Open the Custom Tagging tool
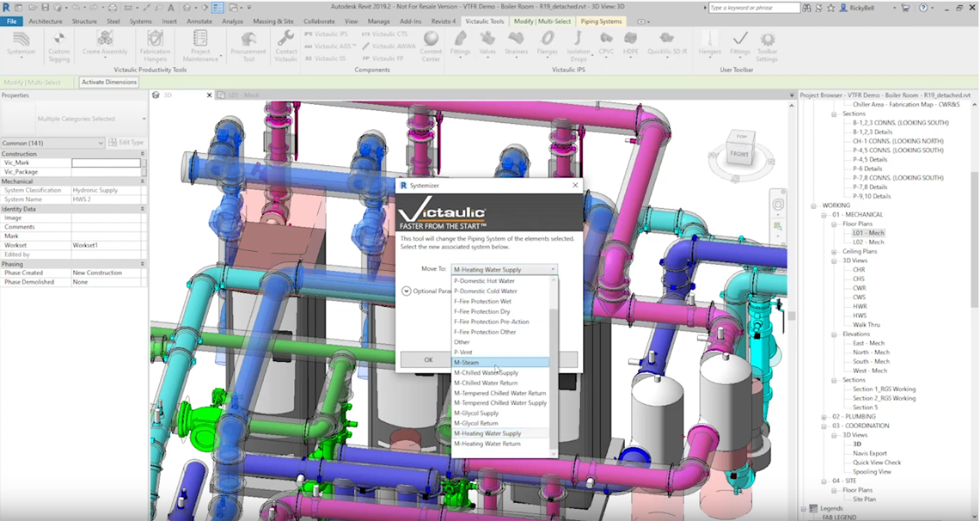This screenshot has width=980, height=521. tap(58, 45)
